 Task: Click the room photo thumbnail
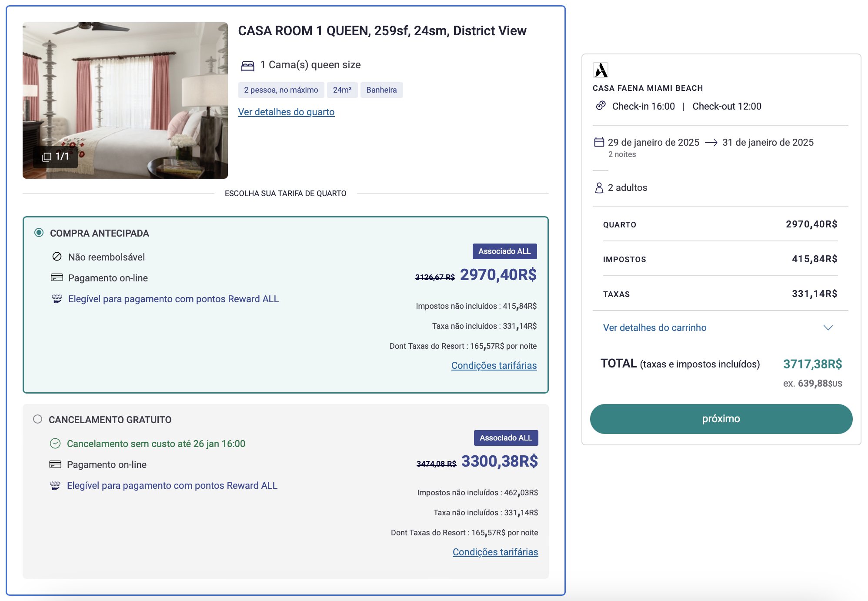point(125,100)
